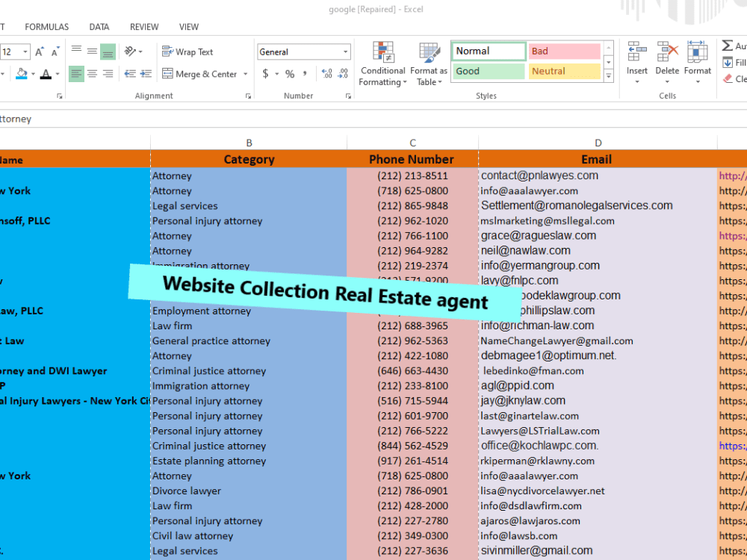Switch to the VIEW tab

point(189,27)
